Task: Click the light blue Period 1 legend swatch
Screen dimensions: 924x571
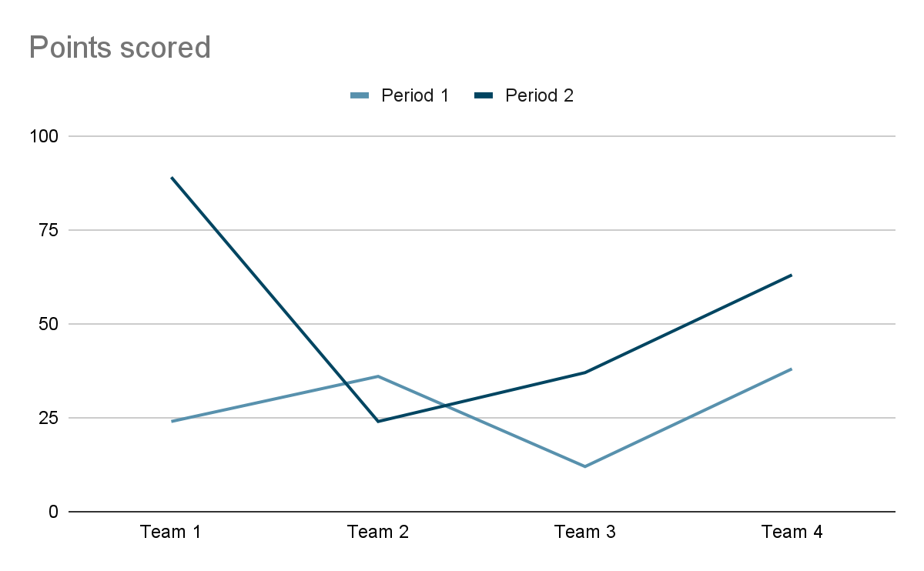Action: 360,95
